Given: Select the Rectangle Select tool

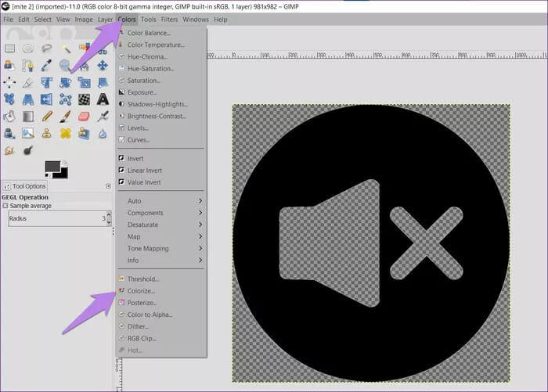Looking at the screenshot, I should tap(9, 48).
